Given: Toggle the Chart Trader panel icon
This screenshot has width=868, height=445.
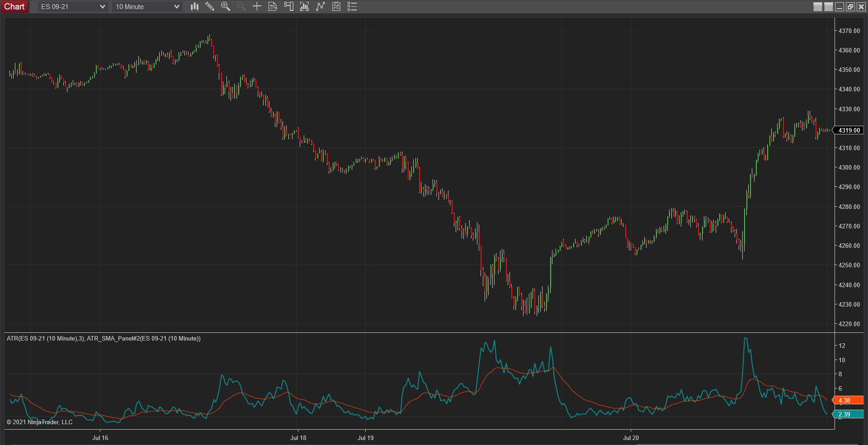Looking at the screenshot, I should 288,6.
